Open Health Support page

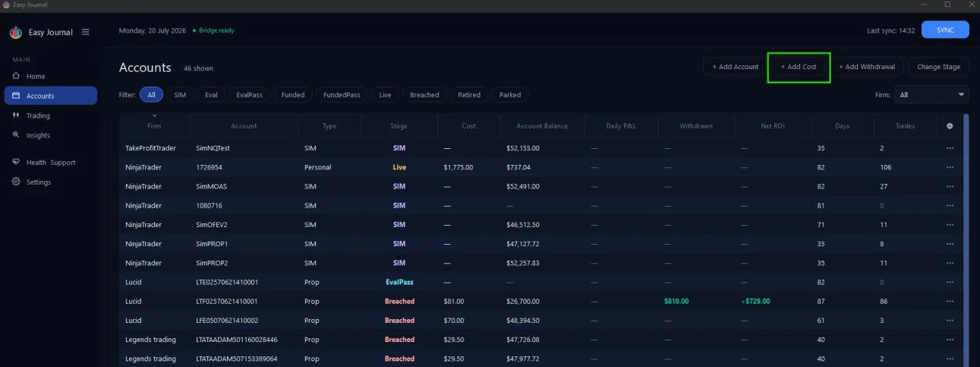click(x=50, y=163)
